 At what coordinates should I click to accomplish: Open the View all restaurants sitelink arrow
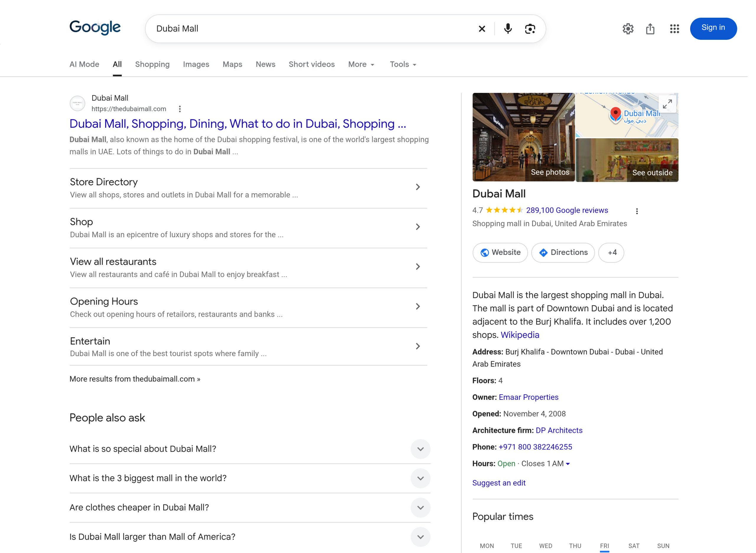pos(418,267)
